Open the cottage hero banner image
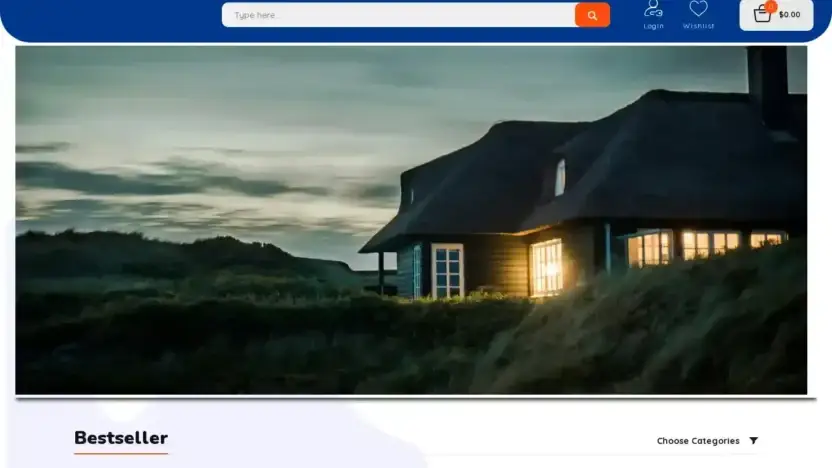The width and height of the screenshot is (832, 468). click(x=411, y=220)
